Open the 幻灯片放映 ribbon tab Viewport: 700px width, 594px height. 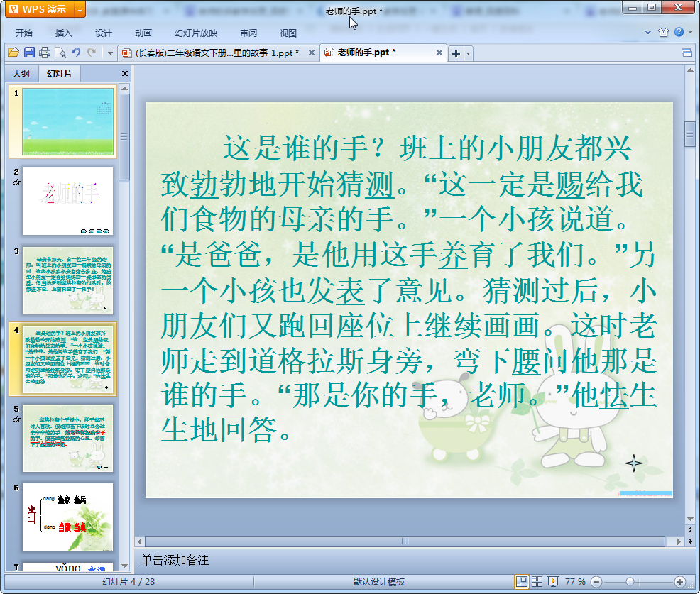pyautogui.click(x=196, y=33)
